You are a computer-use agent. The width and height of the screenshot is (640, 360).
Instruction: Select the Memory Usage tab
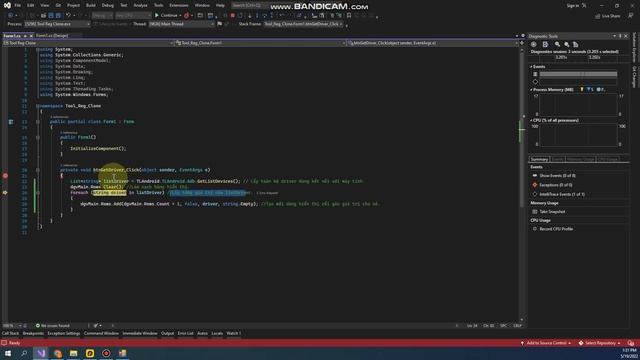(x=581, y=159)
